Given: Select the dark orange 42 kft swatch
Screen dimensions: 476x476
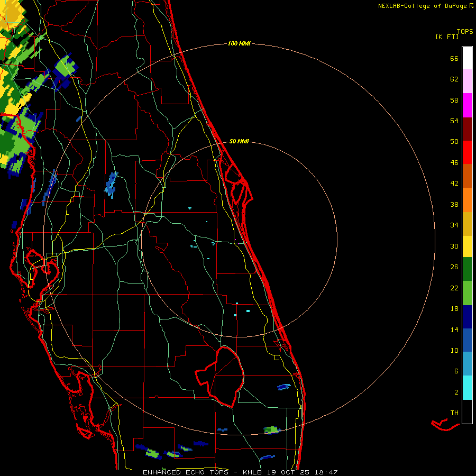Looking at the screenshot, I should 467,176.
